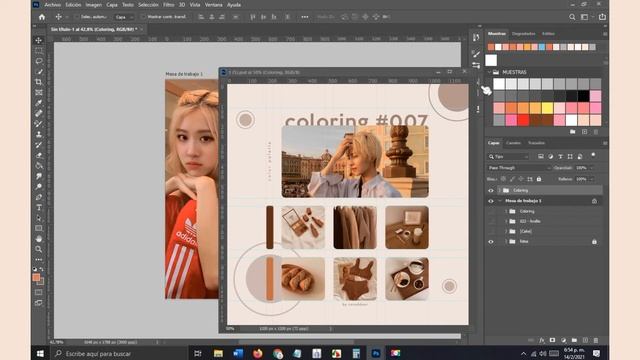Viewport: 640px width, 360px height.
Task: Open the Ventana menu
Action: (213, 5)
